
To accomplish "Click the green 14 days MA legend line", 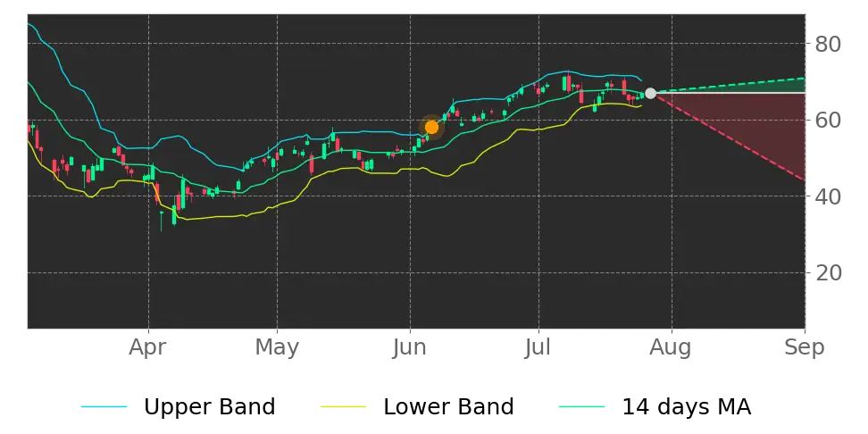I will coord(582,407).
